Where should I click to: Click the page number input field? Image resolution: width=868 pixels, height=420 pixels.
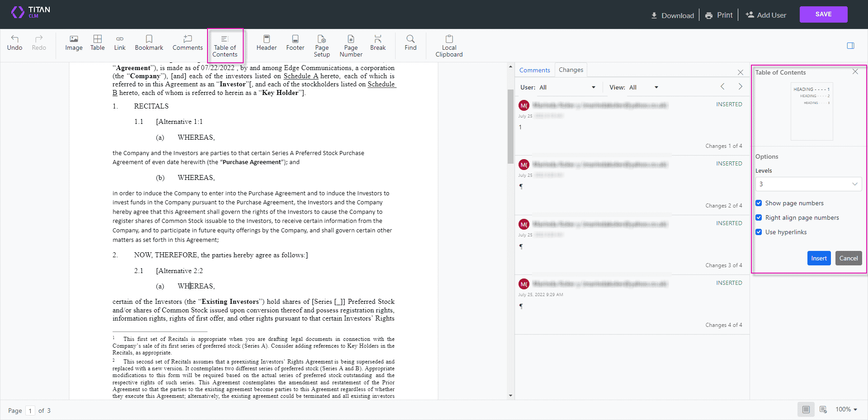point(30,411)
